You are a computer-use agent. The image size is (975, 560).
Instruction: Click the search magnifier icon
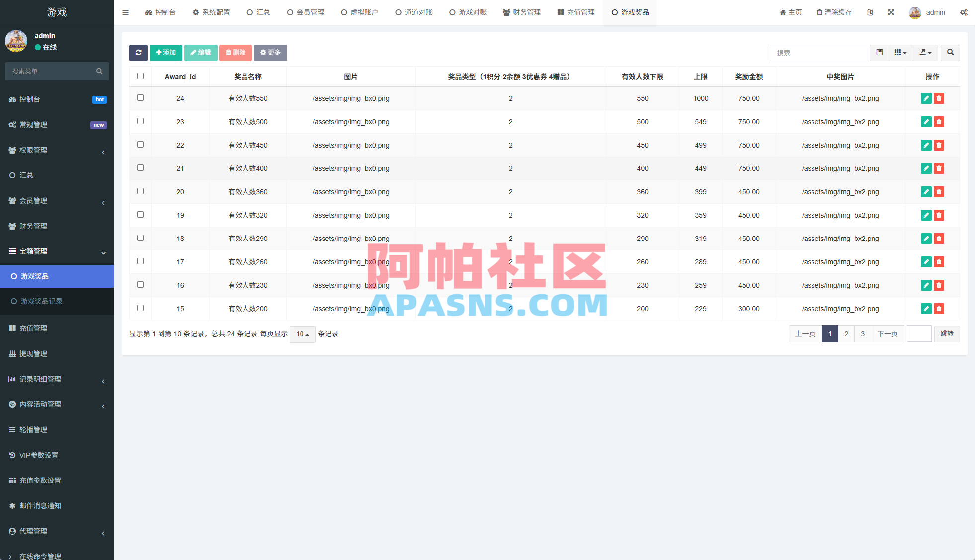click(x=950, y=53)
